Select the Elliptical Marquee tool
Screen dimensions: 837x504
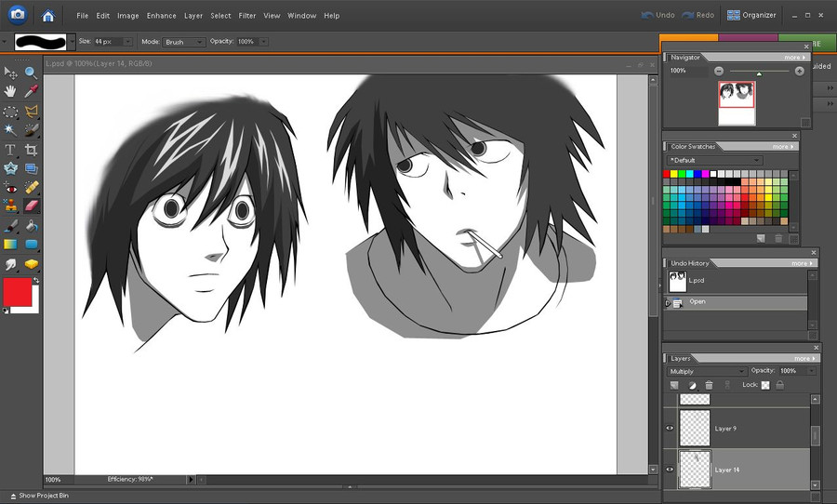(x=10, y=112)
